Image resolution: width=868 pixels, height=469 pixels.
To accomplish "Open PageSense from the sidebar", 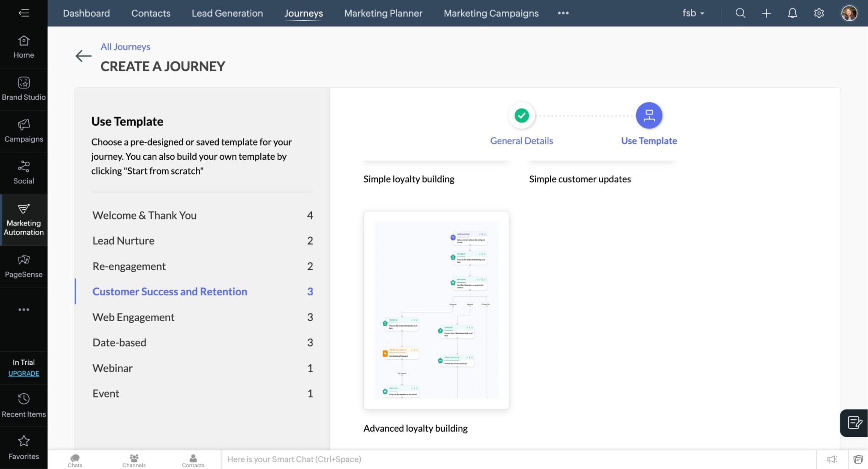I will click(x=24, y=265).
